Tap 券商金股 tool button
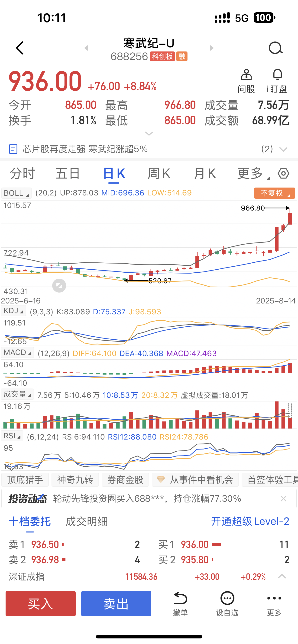Screen dimensions: 298x644 [x=125, y=479]
